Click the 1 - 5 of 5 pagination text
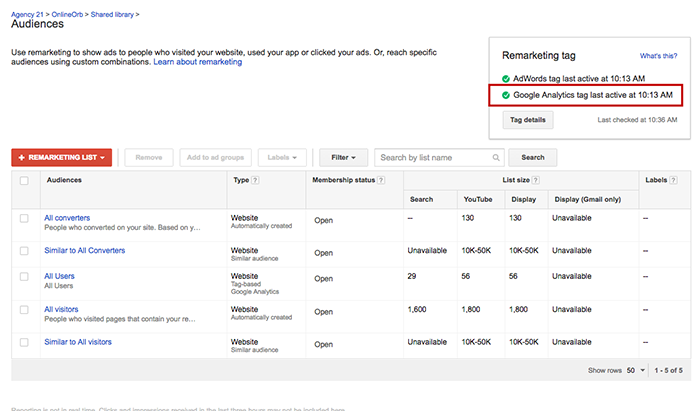Image resolution: width=700 pixels, height=411 pixels. pyautogui.click(x=668, y=370)
